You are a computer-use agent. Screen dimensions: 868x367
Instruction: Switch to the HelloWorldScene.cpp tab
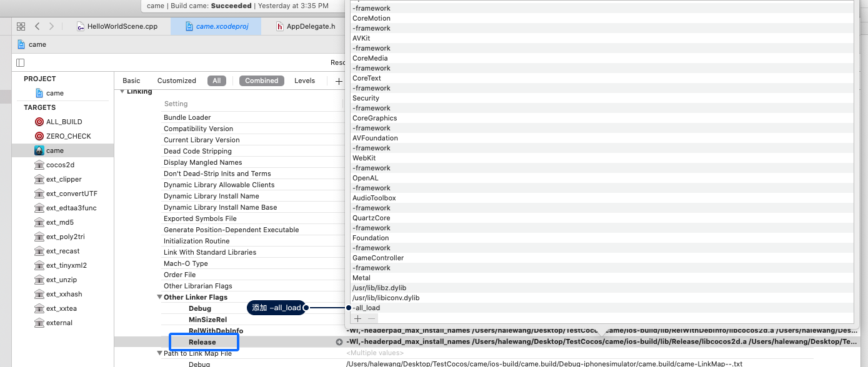pos(117,26)
